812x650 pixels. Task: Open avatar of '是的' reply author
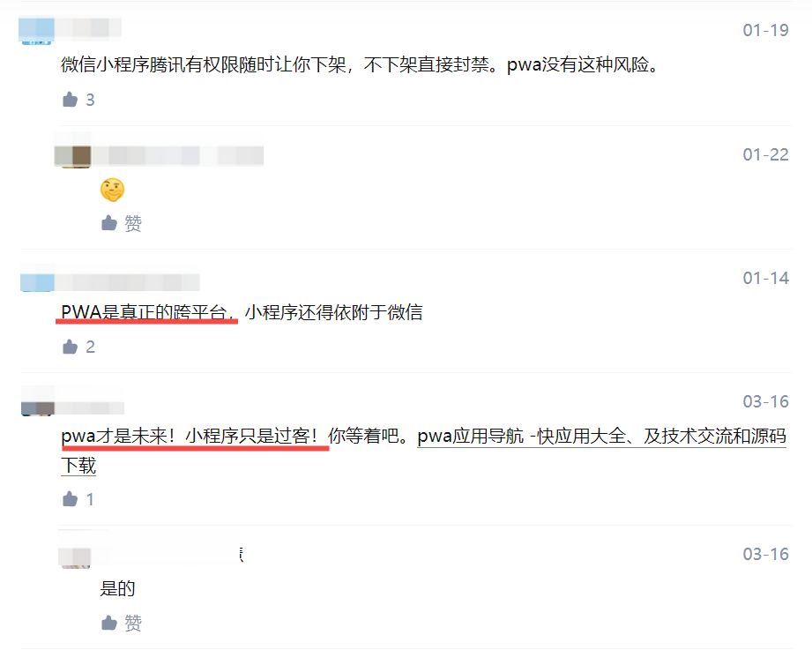(75, 557)
